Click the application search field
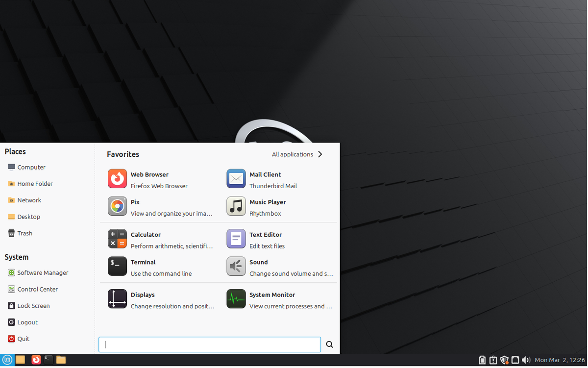This screenshot has width=588, height=368. click(209, 344)
